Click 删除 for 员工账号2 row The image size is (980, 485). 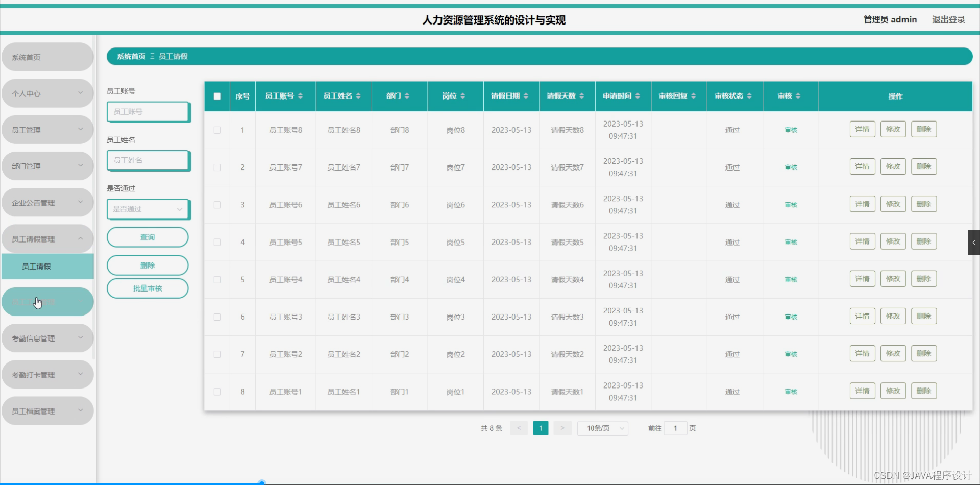tap(924, 353)
